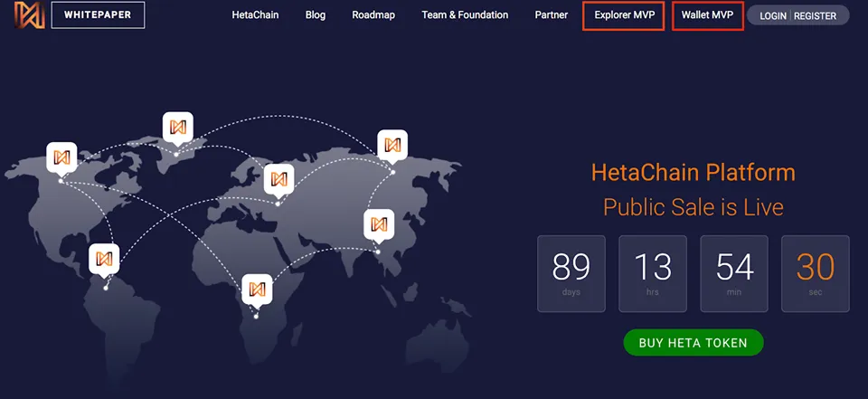Screen dimensions: 868x399
Task: Click the Public Sale is Live text
Action: click(x=693, y=207)
